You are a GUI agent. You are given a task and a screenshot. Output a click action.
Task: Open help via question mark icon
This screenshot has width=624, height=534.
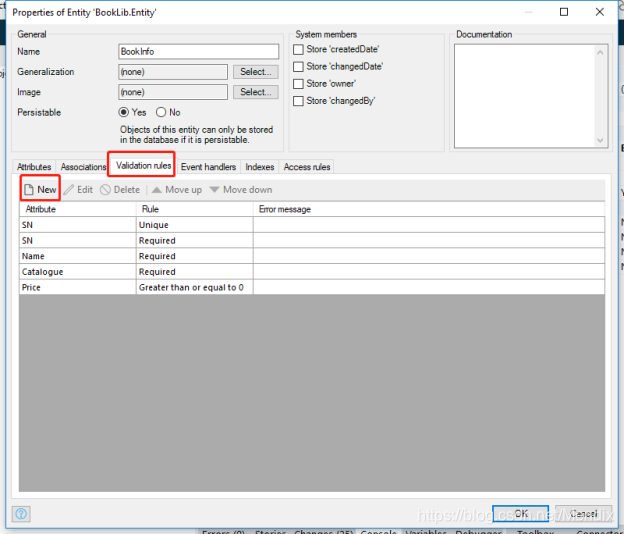21,514
